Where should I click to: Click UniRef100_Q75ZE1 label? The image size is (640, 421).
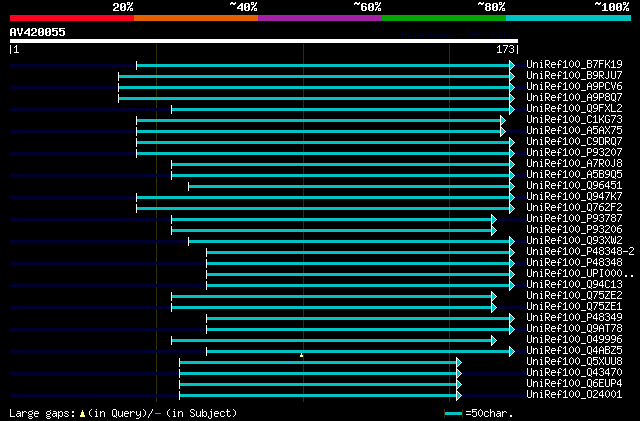[574, 307]
